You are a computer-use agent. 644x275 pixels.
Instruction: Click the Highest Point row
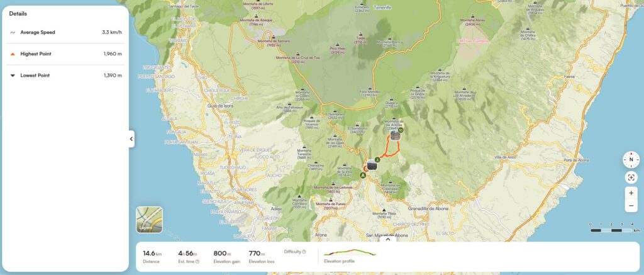pyautogui.click(x=65, y=54)
